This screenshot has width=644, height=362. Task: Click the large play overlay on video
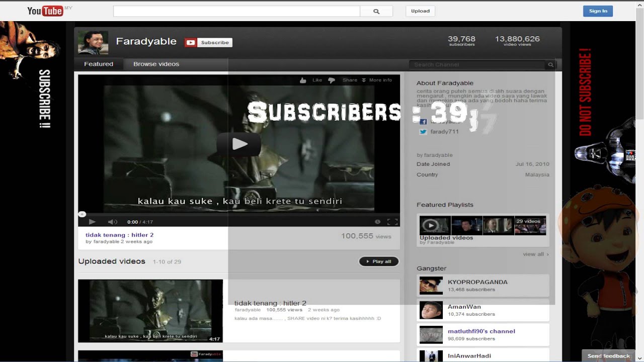pyautogui.click(x=239, y=144)
